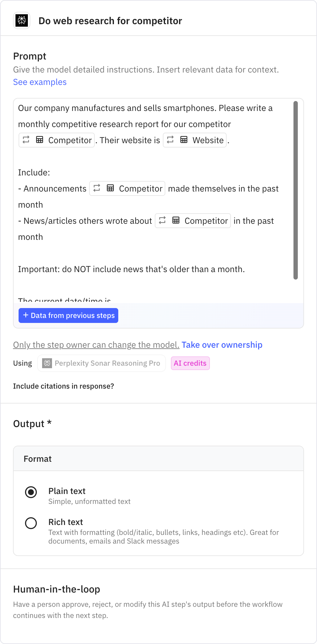Open the See examples link
The image size is (317, 644).
point(40,82)
